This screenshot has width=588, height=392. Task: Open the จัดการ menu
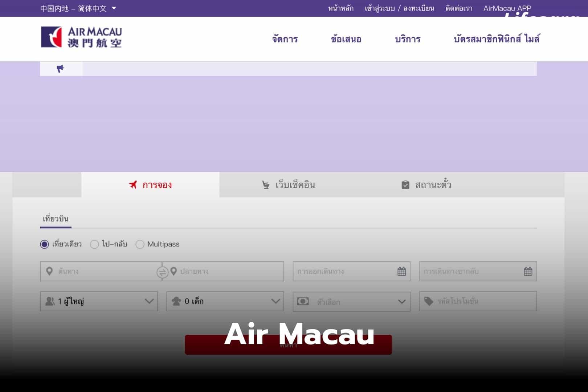click(x=285, y=39)
